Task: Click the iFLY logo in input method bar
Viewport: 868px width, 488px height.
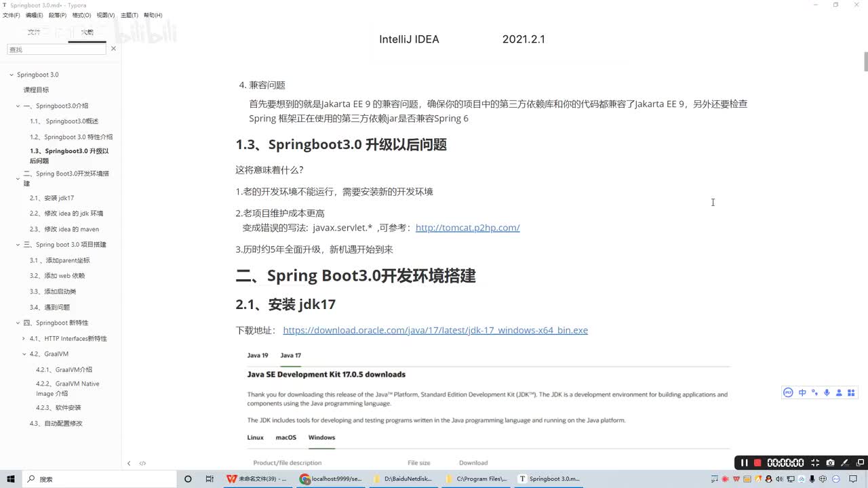Action: pyautogui.click(x=788, y=392)
